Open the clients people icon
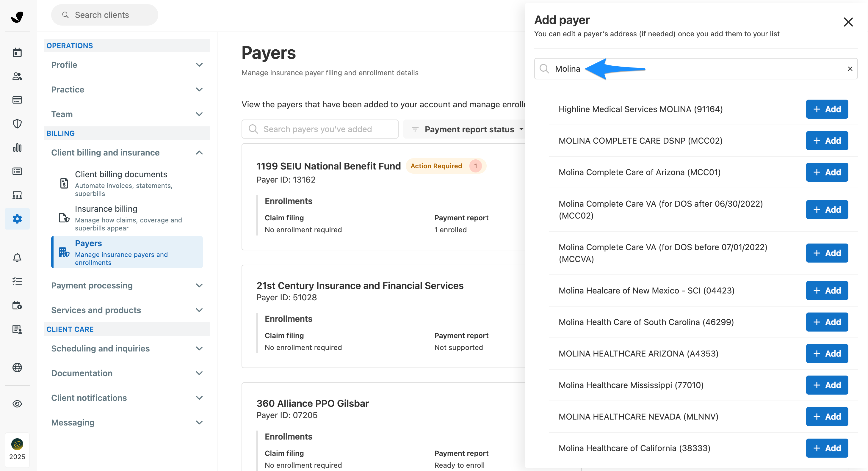Screen dimensions: 868x471 tap(17, 76)
